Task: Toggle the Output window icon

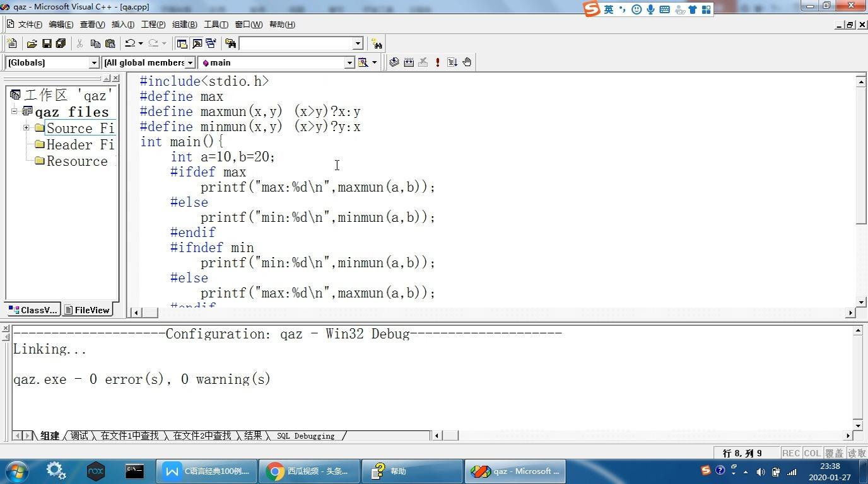Action: point(197,43)
